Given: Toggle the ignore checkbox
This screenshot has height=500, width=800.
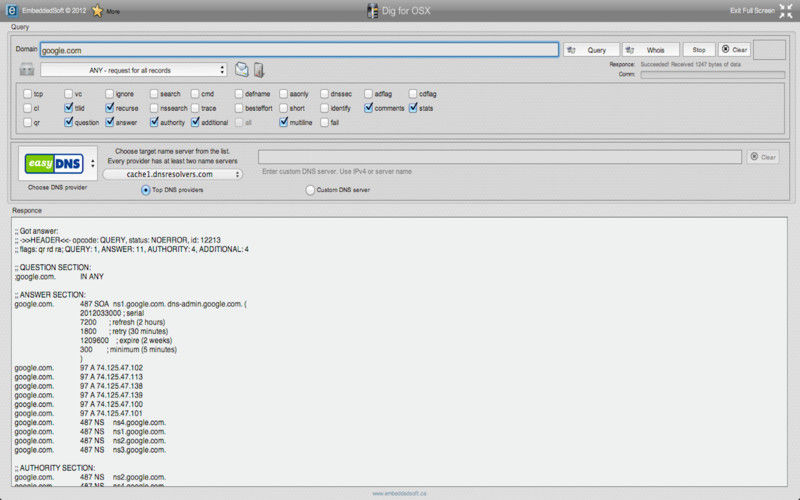Looking at the screenshot, I should (x=109, y=94).
